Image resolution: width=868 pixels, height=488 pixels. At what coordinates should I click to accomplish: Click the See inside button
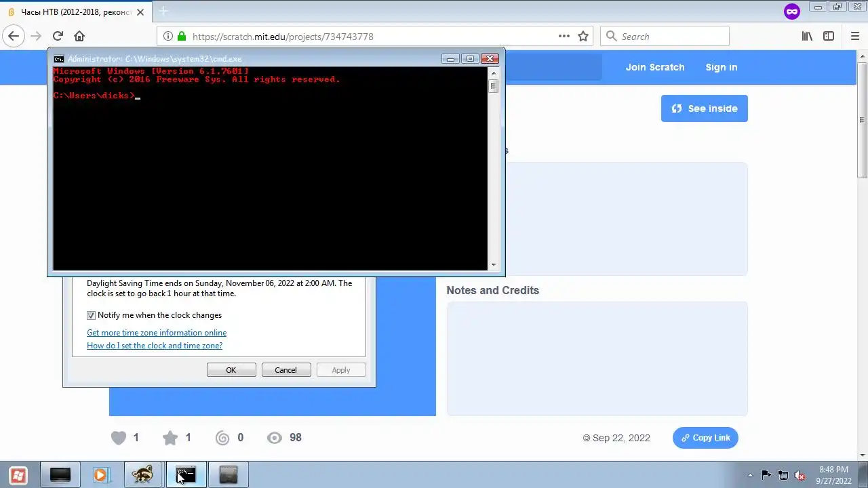(x=705, y=108)
